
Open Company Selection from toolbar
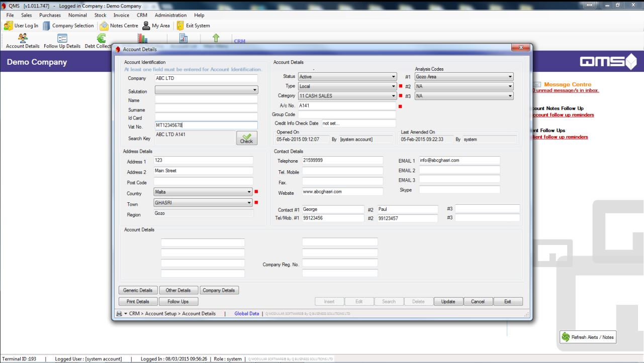coord(68,26)
